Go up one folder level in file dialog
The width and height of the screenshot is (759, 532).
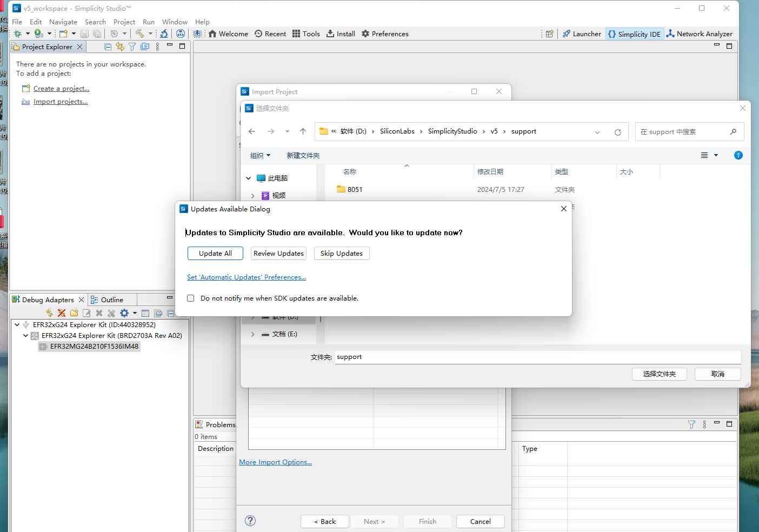303,131
